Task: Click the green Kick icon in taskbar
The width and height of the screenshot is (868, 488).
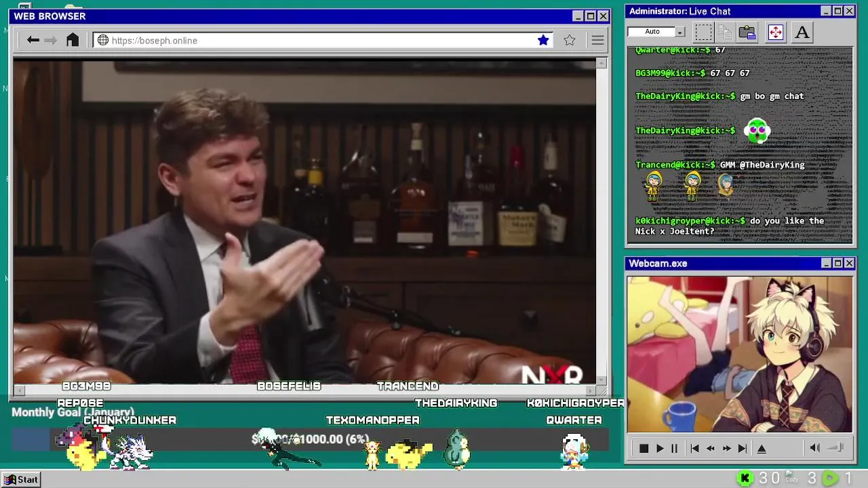Action: tap(745, 479)
